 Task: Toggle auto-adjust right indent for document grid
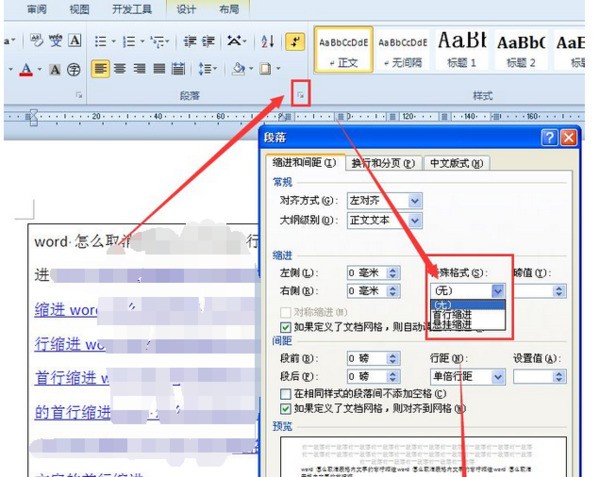pos(286,327)
